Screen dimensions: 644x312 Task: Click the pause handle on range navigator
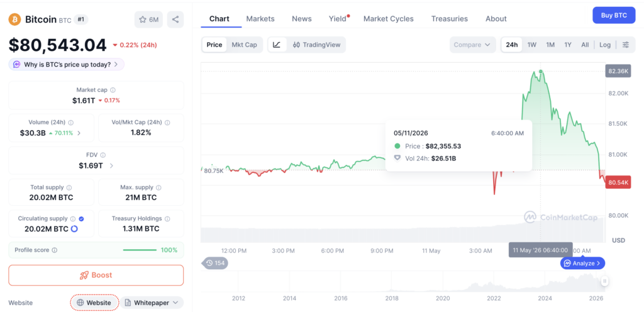point(604,281)
